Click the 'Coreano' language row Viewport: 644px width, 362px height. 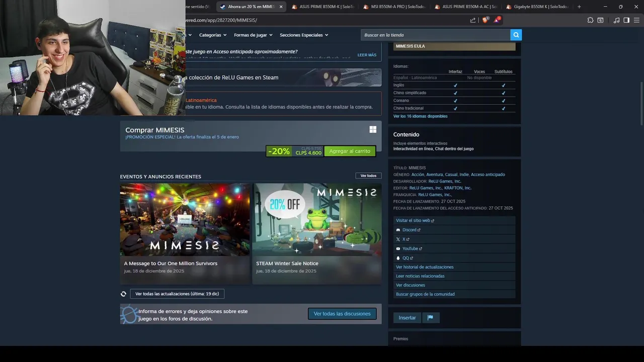454,101
